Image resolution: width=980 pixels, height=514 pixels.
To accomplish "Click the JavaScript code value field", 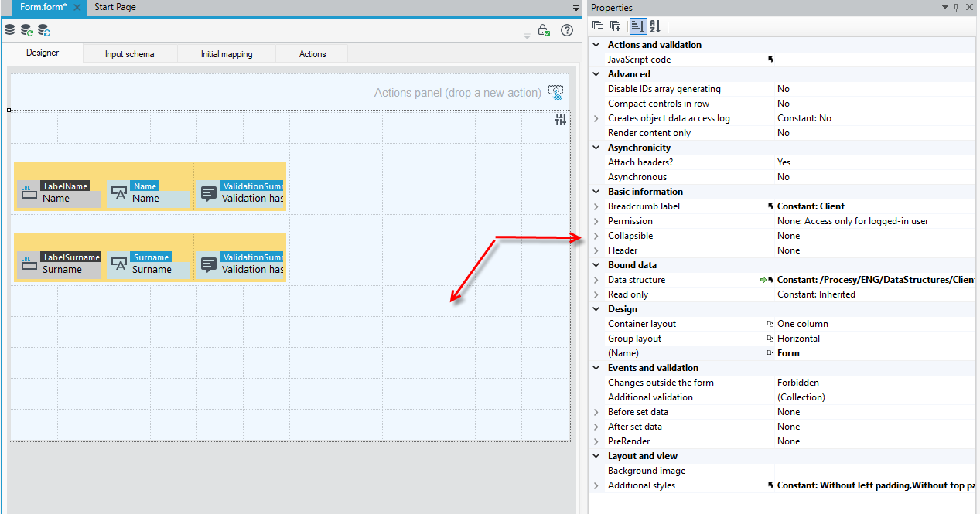I will click(876, 60).
